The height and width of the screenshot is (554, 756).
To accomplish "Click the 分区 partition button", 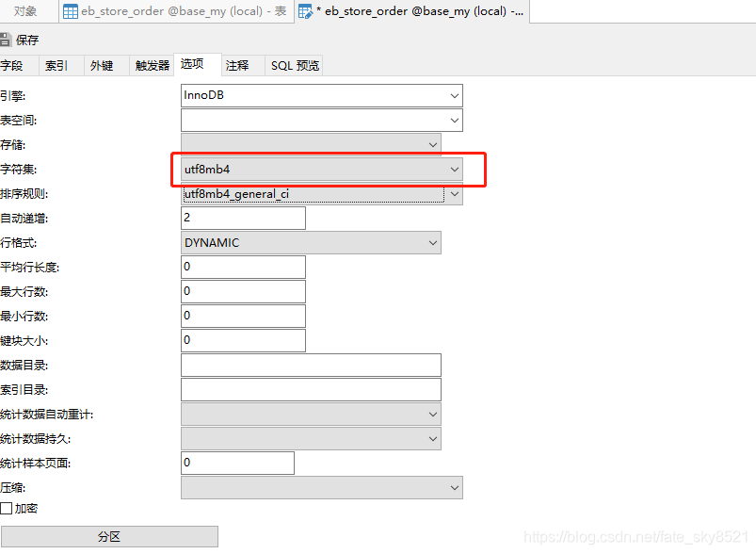I will [x=109, y=537].
